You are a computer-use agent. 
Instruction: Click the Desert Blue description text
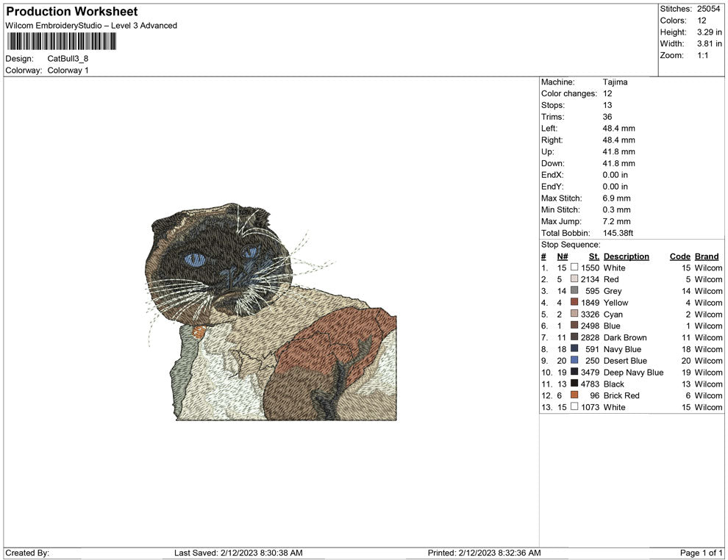[625, 361]
